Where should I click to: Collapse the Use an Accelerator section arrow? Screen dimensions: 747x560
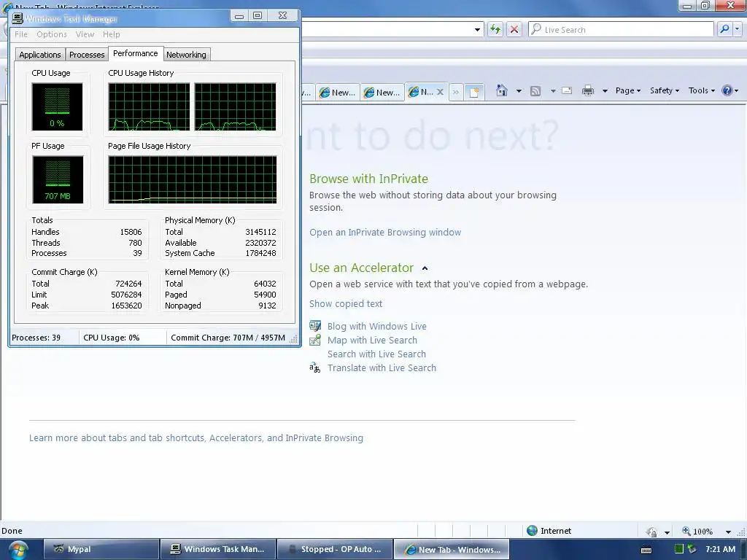click(425, 268)
